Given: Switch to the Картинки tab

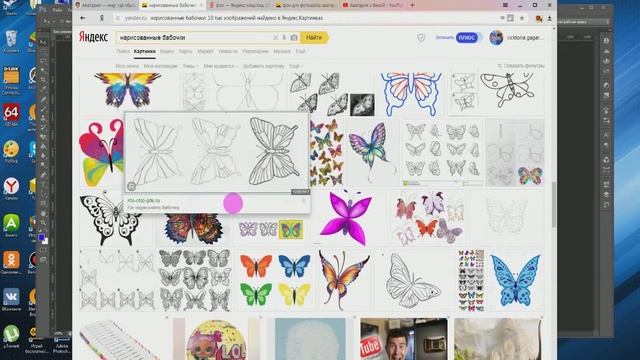Looking at the screenshot, I should [x=144, y=51].
